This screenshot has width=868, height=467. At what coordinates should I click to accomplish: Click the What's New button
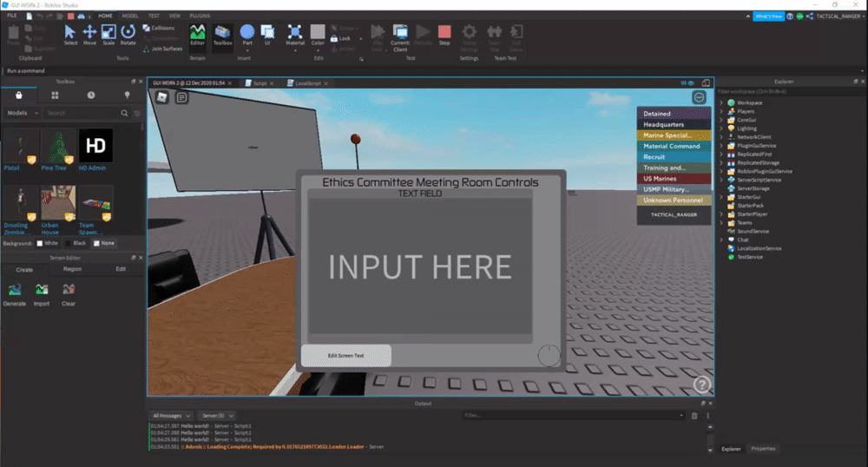point(769,16)
